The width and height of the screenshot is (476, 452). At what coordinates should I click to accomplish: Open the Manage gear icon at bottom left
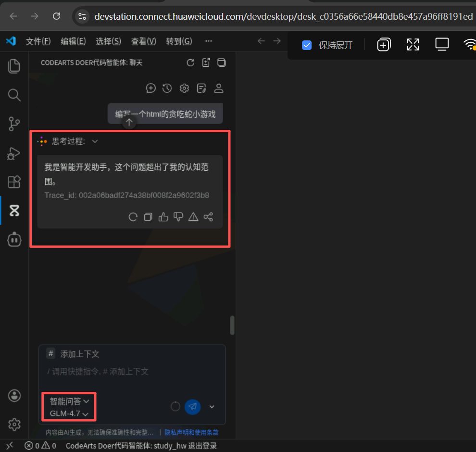14,425
